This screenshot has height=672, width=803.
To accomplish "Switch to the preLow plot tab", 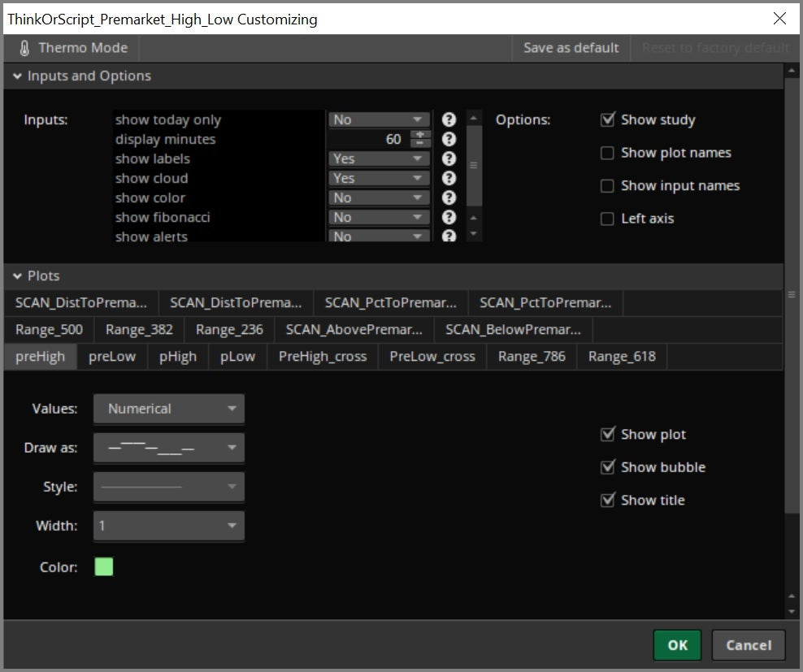I will pos(112,356).
